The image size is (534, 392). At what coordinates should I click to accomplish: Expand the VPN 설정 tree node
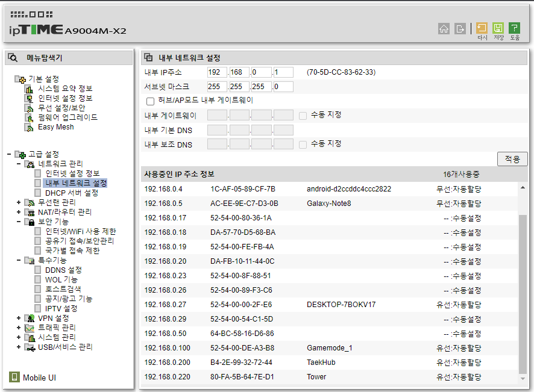coord(19,318)
